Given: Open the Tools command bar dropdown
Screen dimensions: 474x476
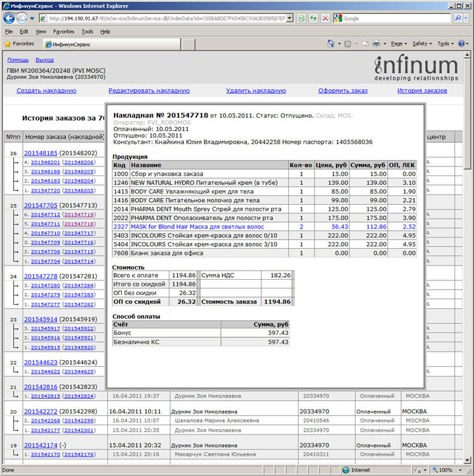Looking at the screenshot, I should (x=446, y=43).
